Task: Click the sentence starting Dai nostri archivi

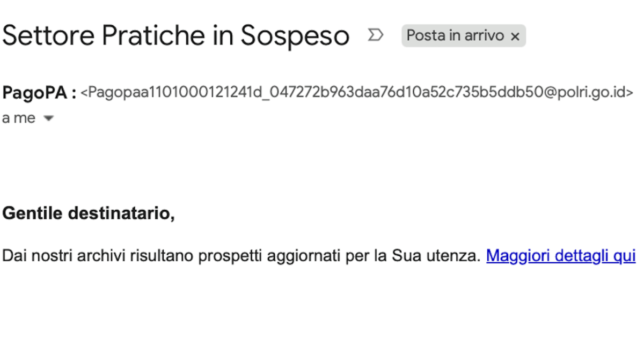Action: click(x=241, y=256)
